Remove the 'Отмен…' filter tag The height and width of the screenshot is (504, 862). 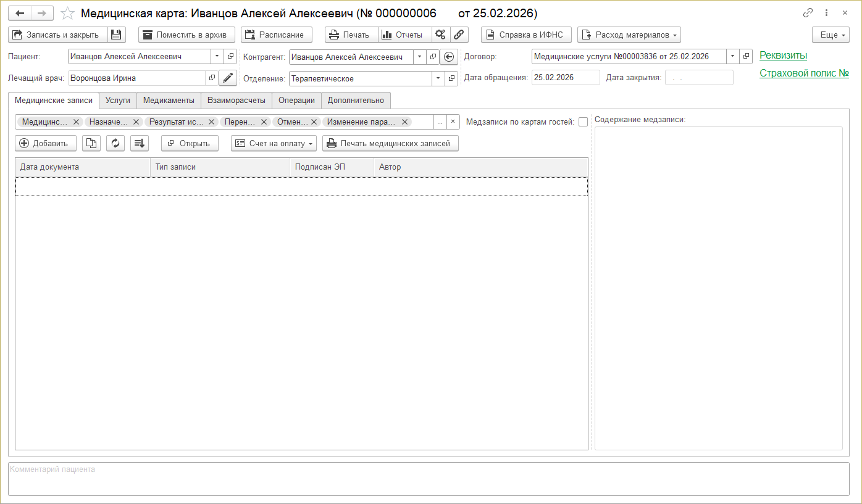tap(314, 122)
